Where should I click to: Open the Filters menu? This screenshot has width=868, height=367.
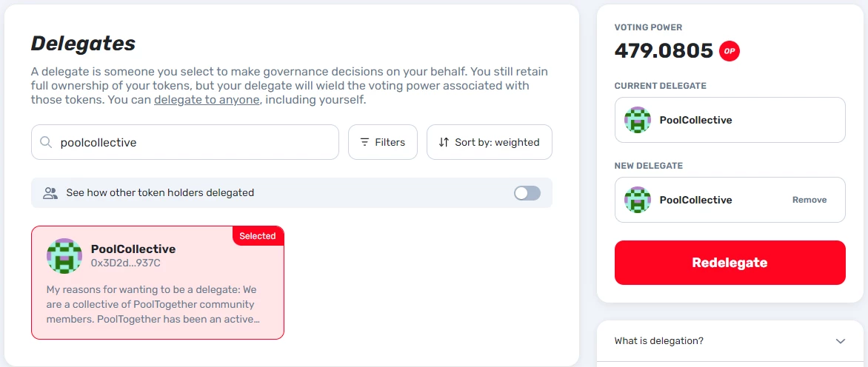coord(382,143)
